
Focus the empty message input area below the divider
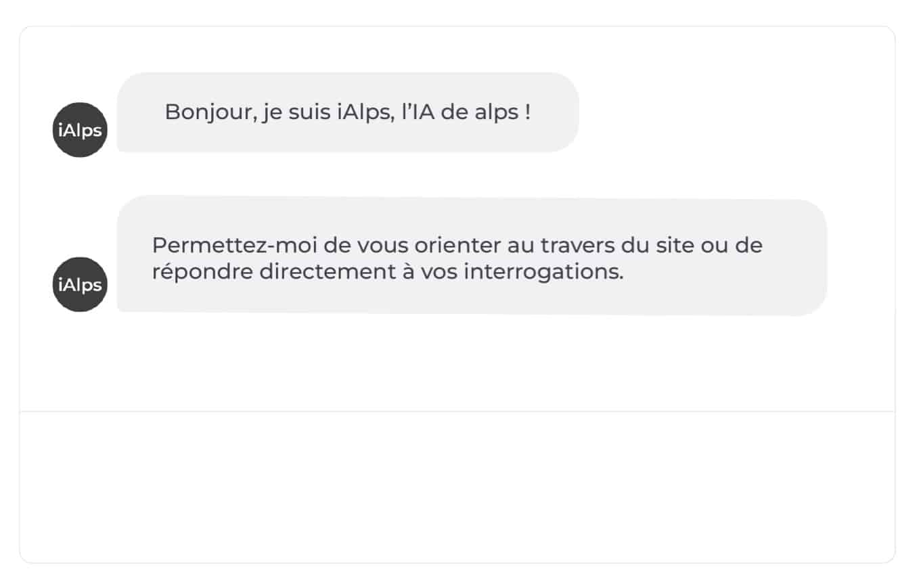click(x=457, y=486)
